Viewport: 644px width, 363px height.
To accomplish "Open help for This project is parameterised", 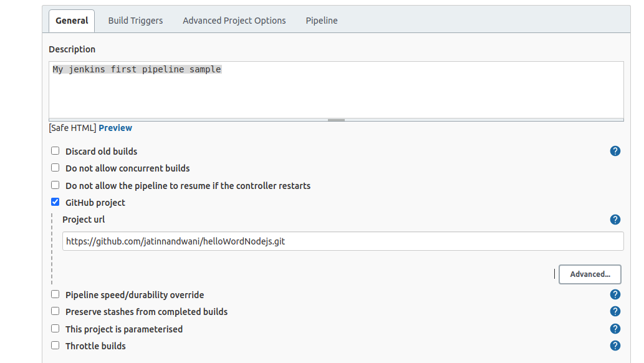I will [615, 329].
